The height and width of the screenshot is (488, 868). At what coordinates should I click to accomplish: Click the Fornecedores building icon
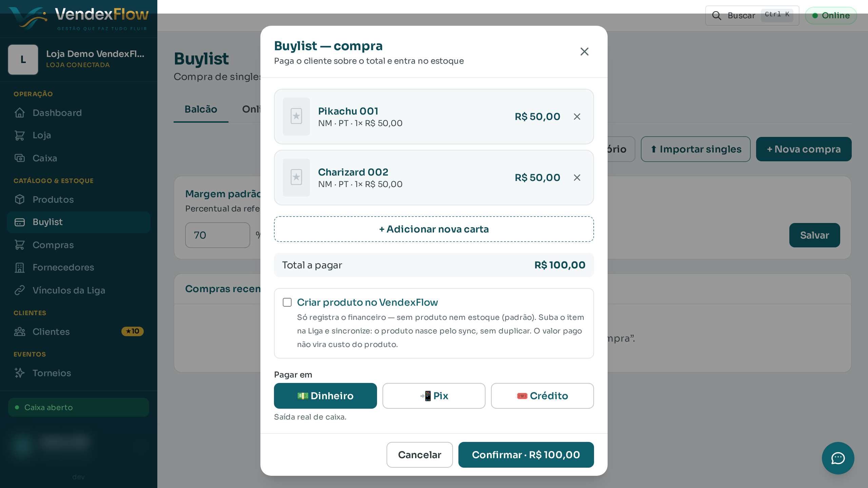tap(20, 267)
